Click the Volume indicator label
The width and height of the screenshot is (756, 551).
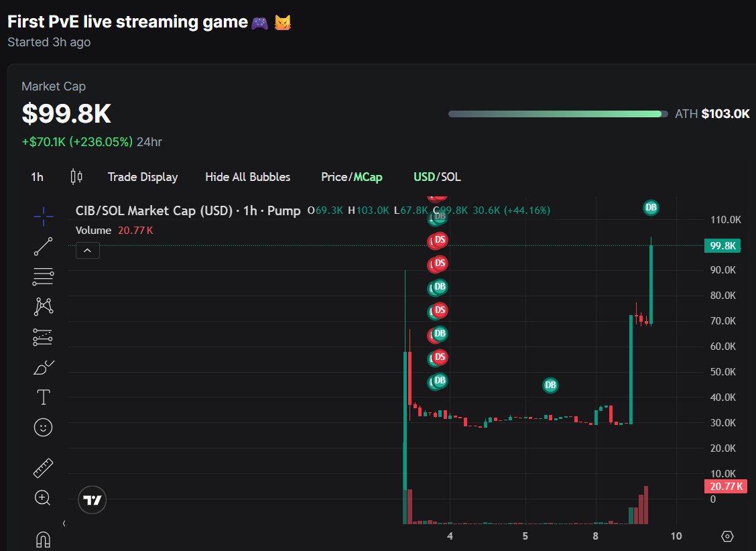click(94, 231)
